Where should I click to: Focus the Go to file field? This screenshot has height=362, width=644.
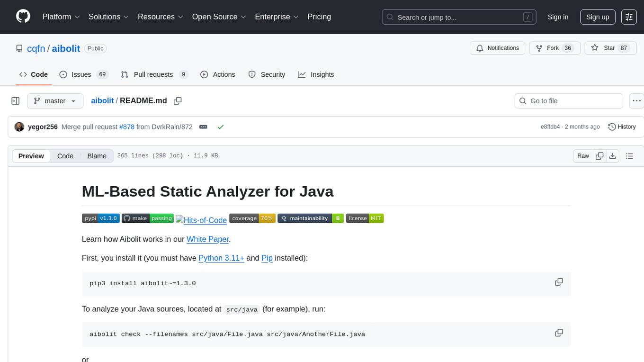(569, 101)
